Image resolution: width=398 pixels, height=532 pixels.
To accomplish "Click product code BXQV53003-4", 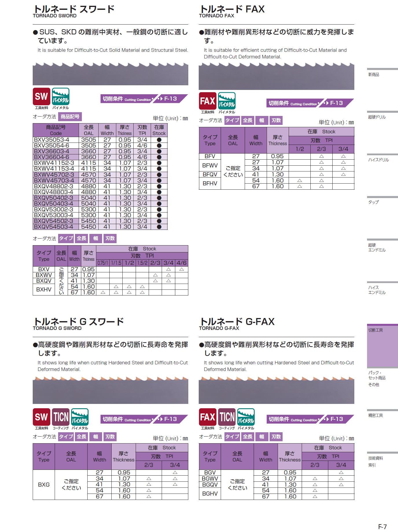I will click(x=56, y=215).
